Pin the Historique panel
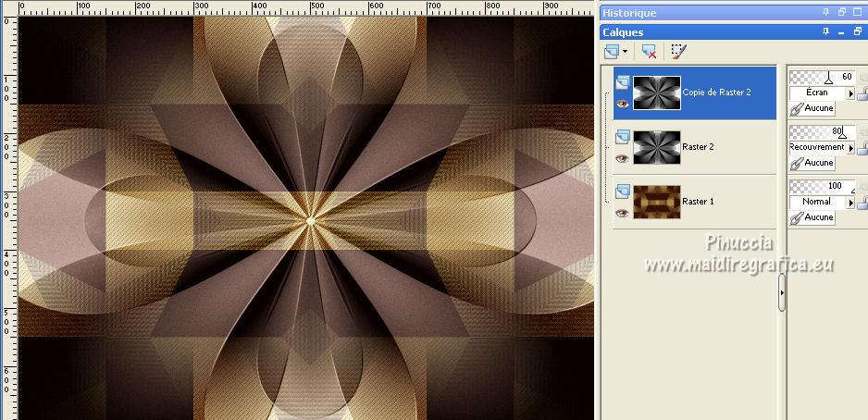Screen dimensions: 868x420 pos(826,12)
